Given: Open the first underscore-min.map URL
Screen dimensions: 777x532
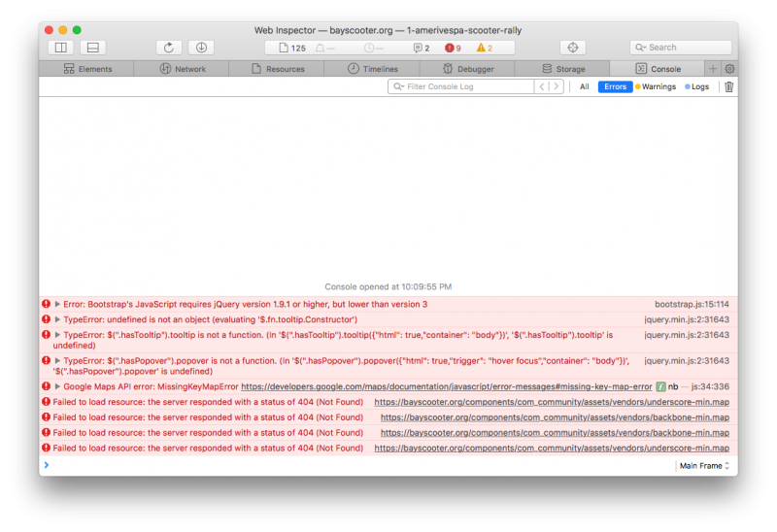Looking at the screenshot, I should [552, 402].
